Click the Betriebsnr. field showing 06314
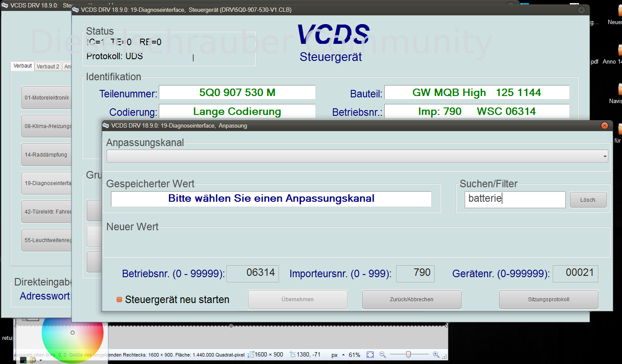 click(x=253, y=274)
